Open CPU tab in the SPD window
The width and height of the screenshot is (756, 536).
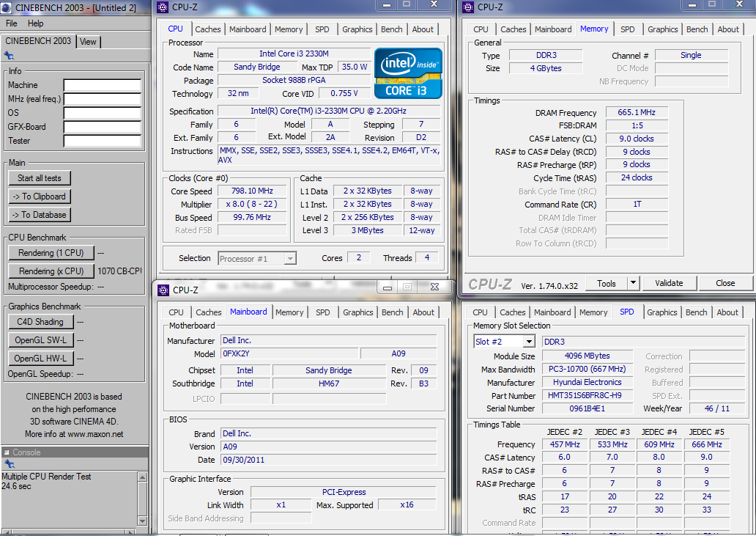tap(480, 312)
